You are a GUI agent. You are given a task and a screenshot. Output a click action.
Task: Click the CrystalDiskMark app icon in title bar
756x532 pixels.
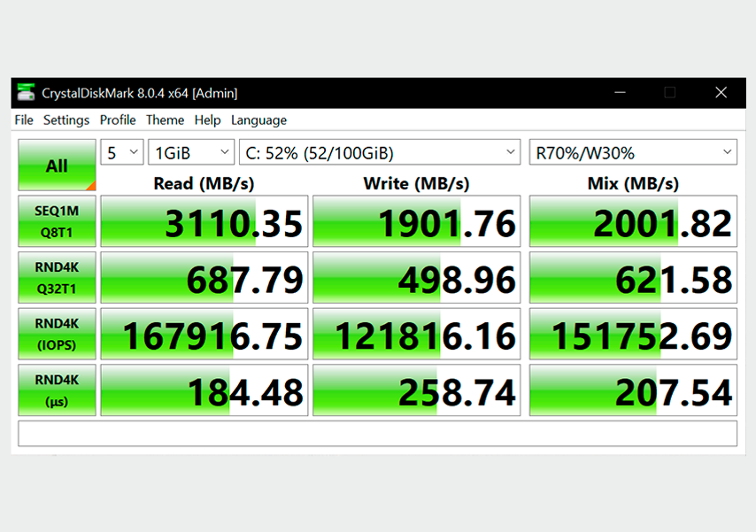point(26,92)
